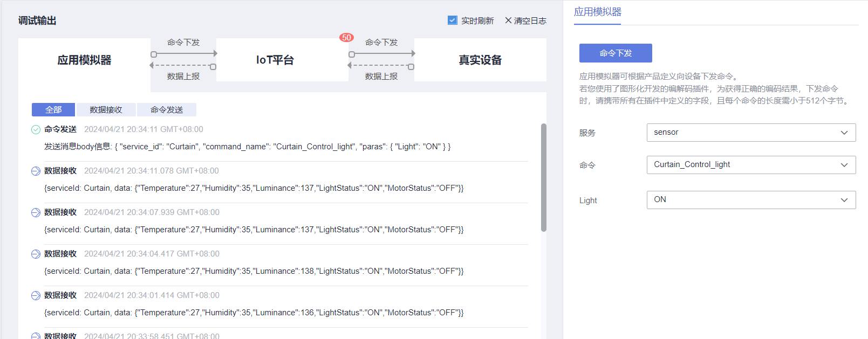Click the chevron arrow of the Curtain_Control_light dropdown
The height and width of the screenshot is (339, 868).
click(x=844, y=165)
